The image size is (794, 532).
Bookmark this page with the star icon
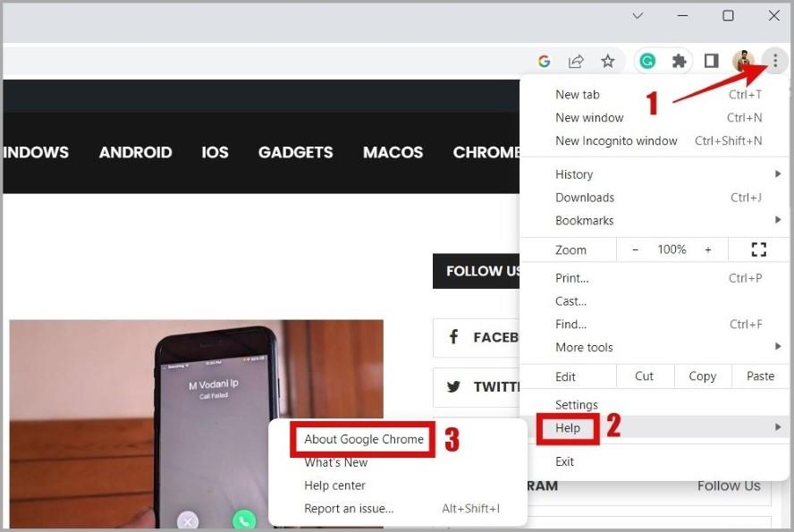tap(608, 62)
